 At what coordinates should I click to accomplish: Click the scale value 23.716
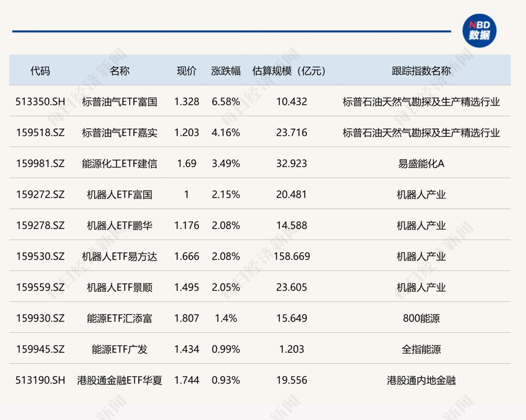292,133
